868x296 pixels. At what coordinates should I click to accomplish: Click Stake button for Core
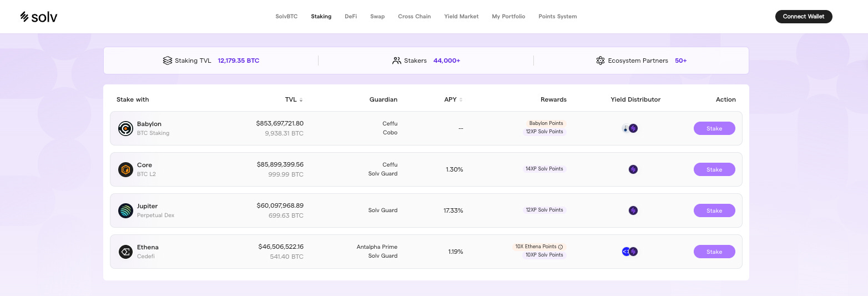click(x=714, y=169)
